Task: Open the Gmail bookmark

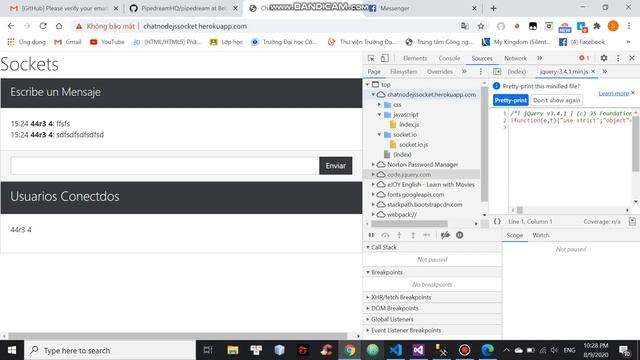Action: coord(68,42)
